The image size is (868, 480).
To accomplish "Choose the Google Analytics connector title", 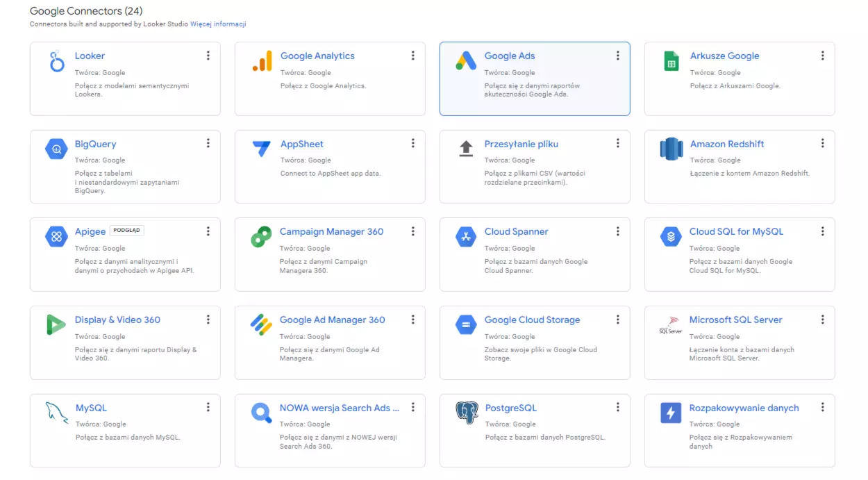I will [317, 56].
